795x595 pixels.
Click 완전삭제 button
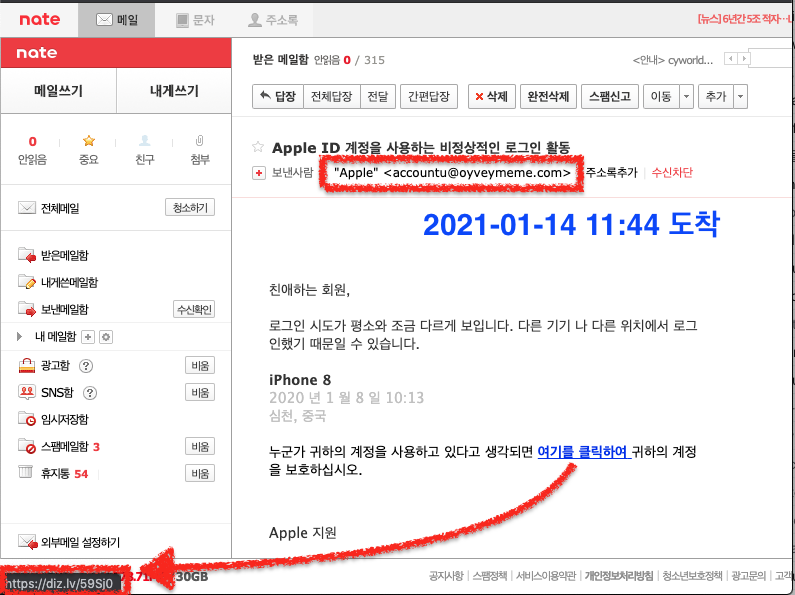(x=548, y=96)
